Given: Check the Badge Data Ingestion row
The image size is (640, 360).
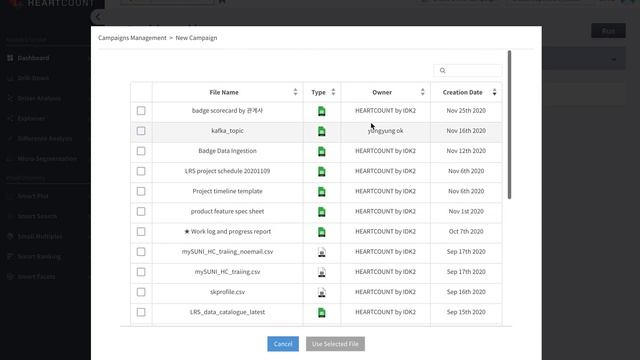Looking at the screenshot, I should pos(141,151).
